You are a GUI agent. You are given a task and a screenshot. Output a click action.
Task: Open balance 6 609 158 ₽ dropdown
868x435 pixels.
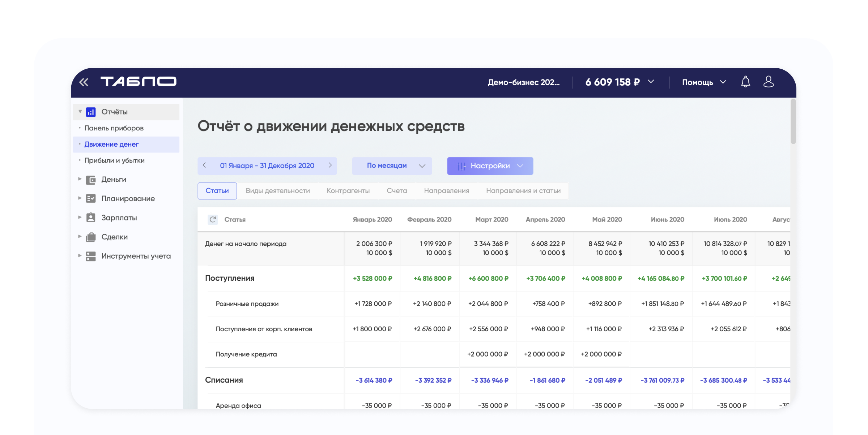pyautogui.click(x=620, y=82)
